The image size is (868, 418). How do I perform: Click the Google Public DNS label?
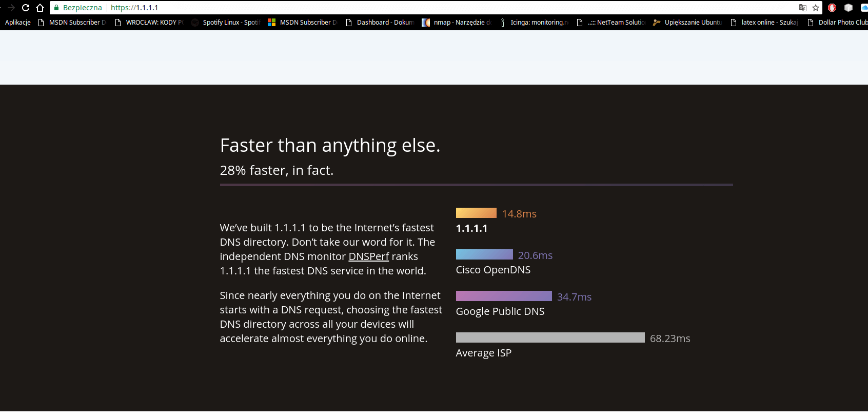point(500,311)
